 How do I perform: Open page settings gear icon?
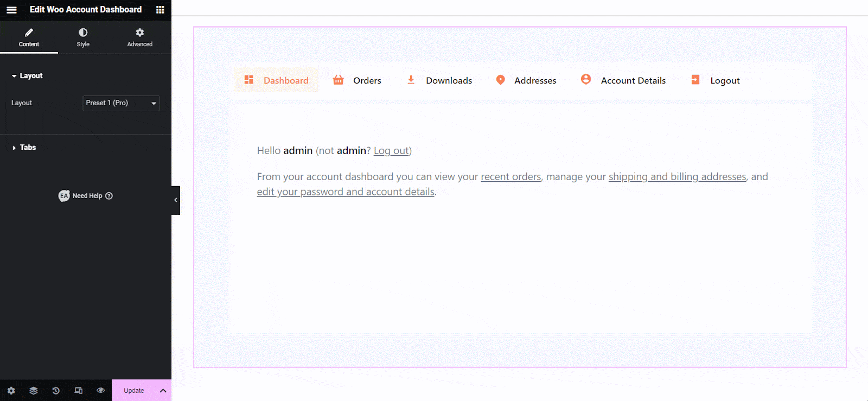(11, 391)
